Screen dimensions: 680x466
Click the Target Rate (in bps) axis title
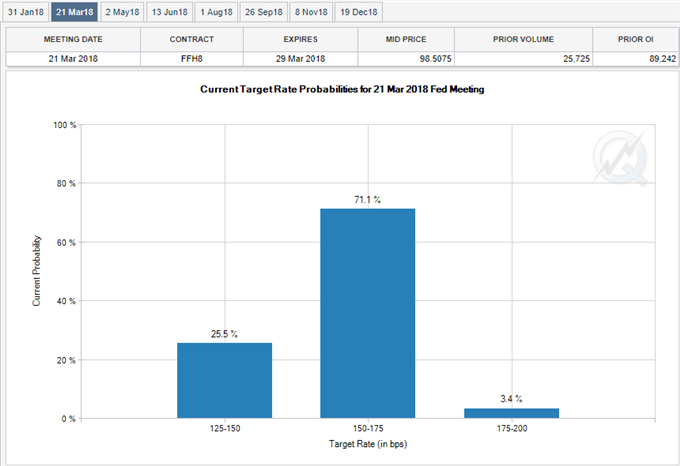[x=368, y=444]
